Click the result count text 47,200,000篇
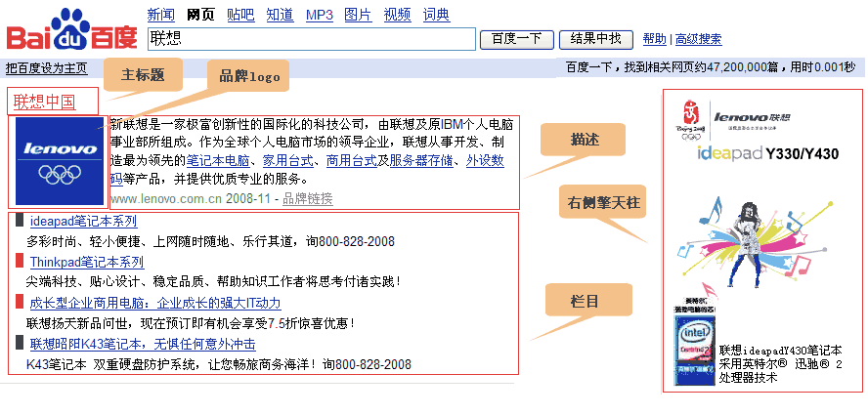This screenshot has width=868, height=415. (x=742, y=67)
